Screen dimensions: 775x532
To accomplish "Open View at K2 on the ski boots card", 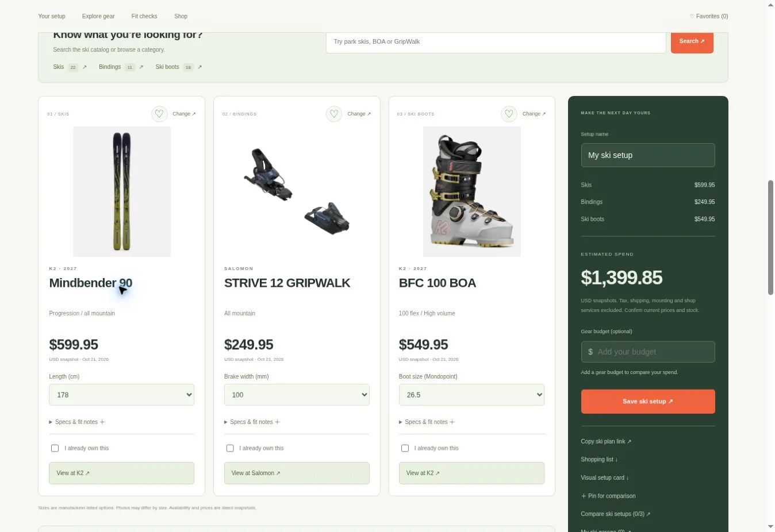I will pyautogui.click(x=471, y=473).
